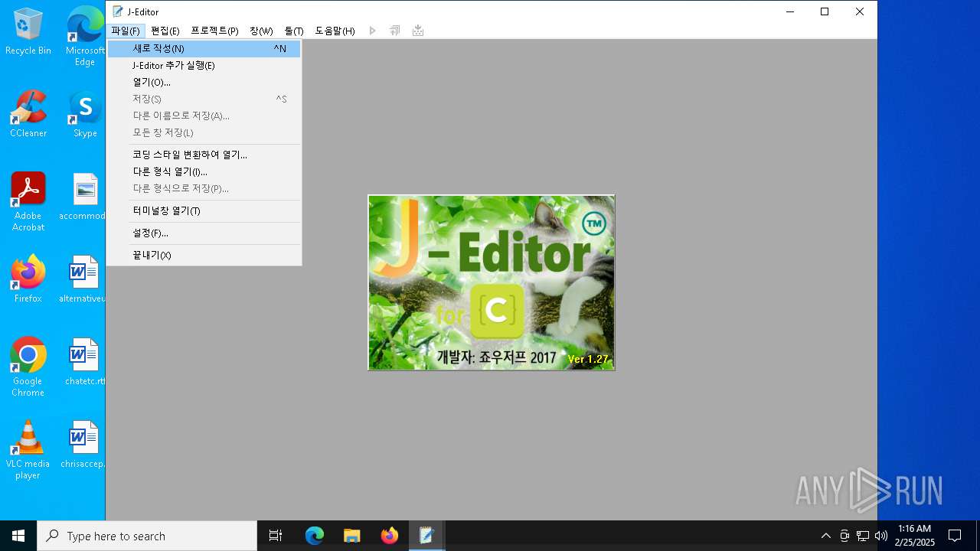Select the chrisaccep Word document icon
This screenshot has width=980, height=551.
(x=84, y=445)
